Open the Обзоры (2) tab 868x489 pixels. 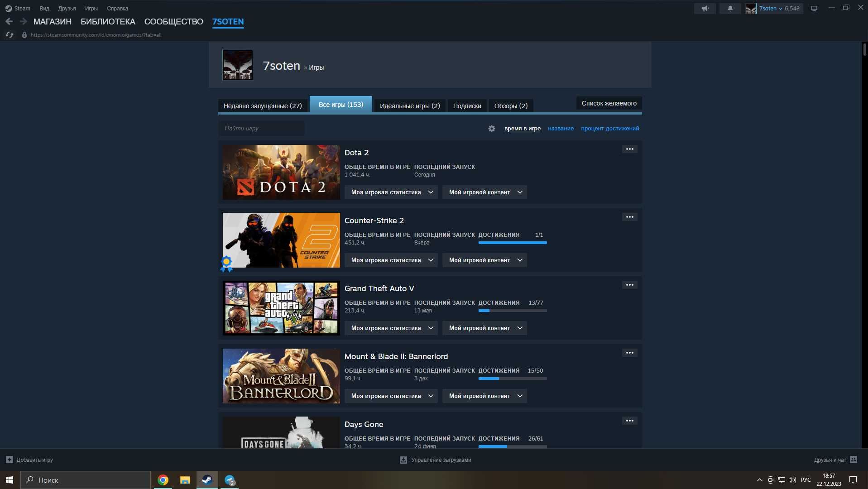511,106
